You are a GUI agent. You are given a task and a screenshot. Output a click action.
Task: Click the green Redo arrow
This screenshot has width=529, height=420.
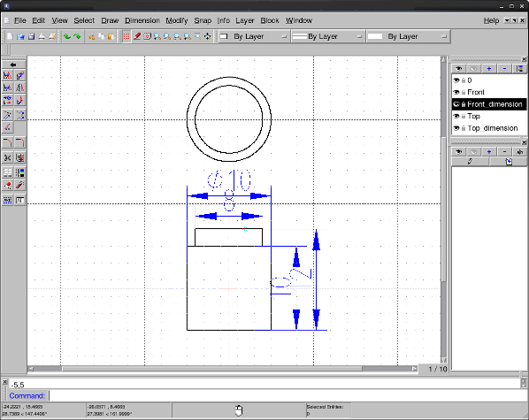tap(77, 36)
